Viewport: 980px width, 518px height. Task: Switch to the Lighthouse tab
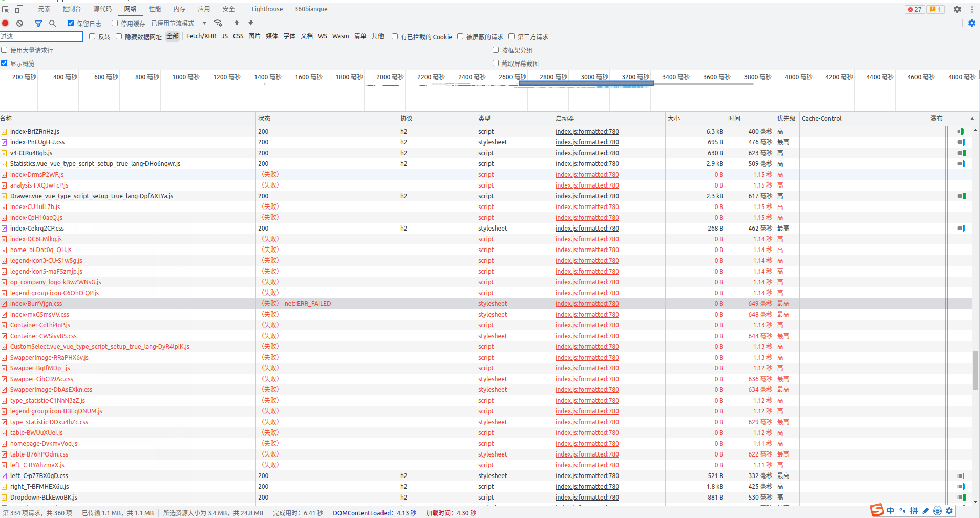(x=267, y=9)
